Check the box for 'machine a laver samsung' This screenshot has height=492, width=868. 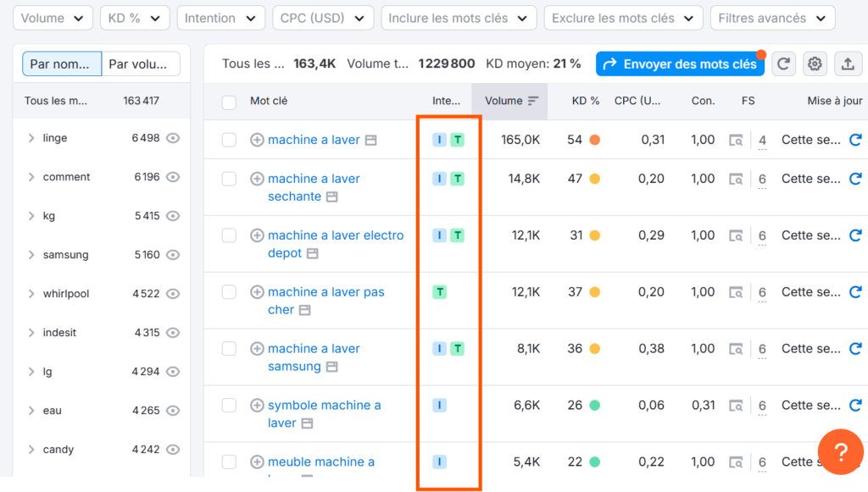tap(229, 349)
